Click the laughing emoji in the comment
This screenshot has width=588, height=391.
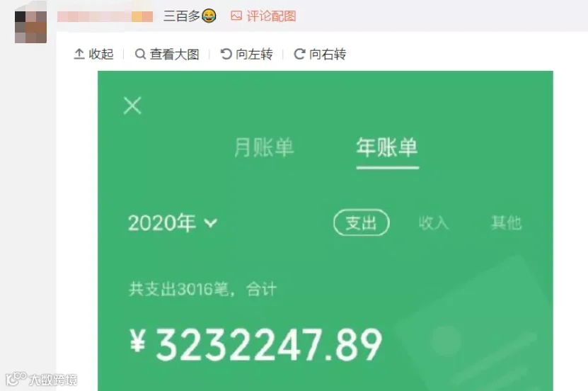click(209, 16)
